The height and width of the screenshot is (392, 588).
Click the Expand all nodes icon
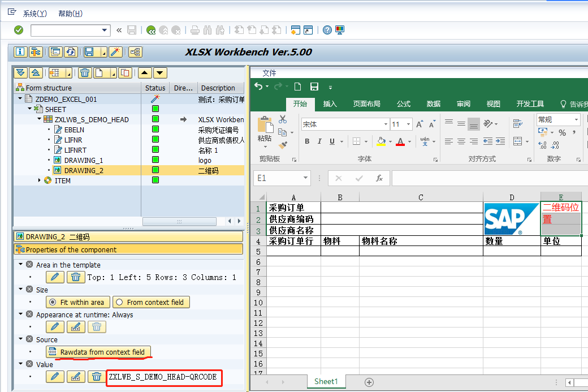point(20,73)
